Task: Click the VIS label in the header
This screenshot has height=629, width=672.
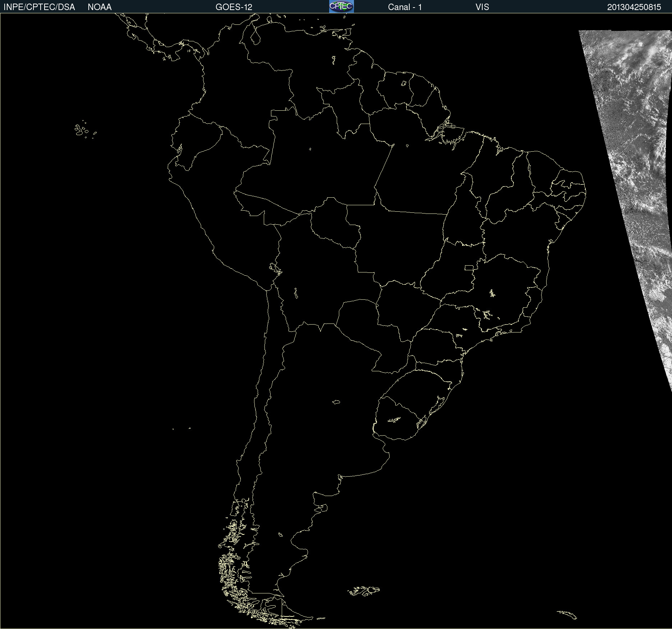Action: click(482, 7)
